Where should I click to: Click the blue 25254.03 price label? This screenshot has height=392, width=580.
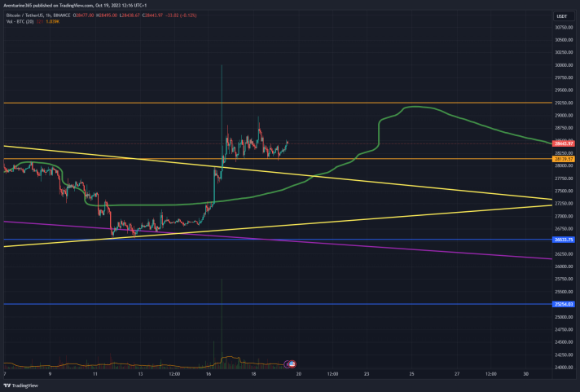tap(564, 304)
